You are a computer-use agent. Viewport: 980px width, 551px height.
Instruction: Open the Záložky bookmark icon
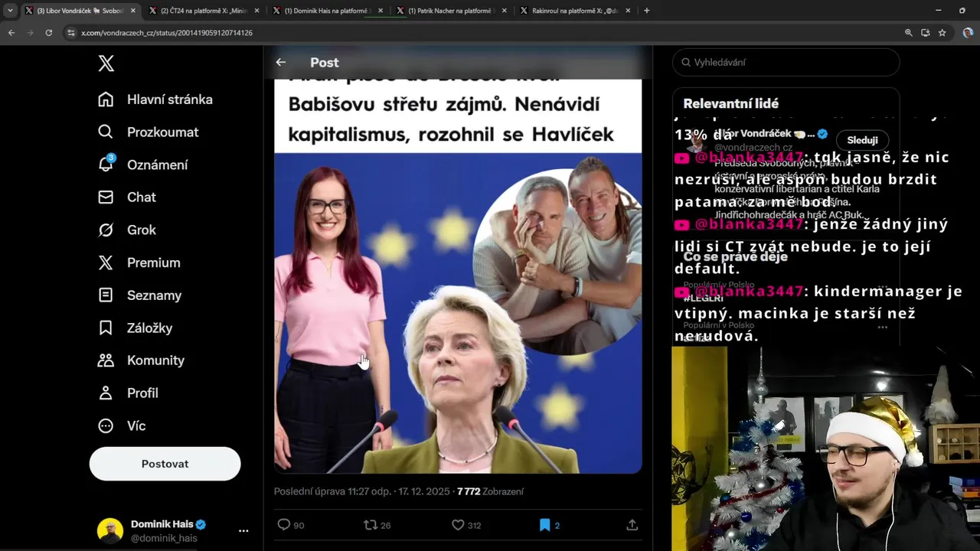coord(106,328)
